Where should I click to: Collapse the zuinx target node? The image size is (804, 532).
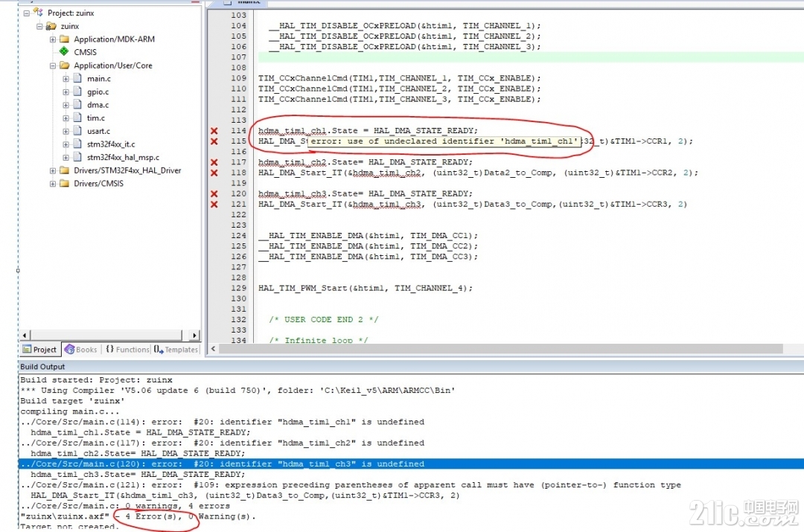click(39, 26)
